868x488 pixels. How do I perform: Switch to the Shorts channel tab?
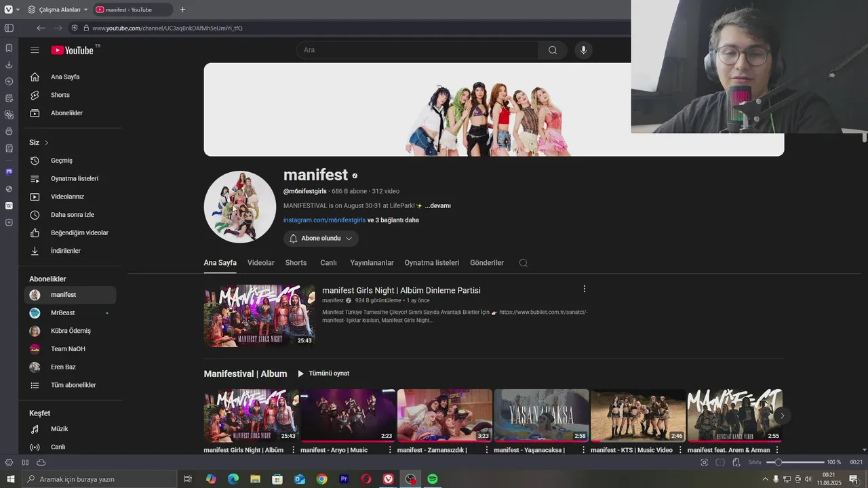296,263
